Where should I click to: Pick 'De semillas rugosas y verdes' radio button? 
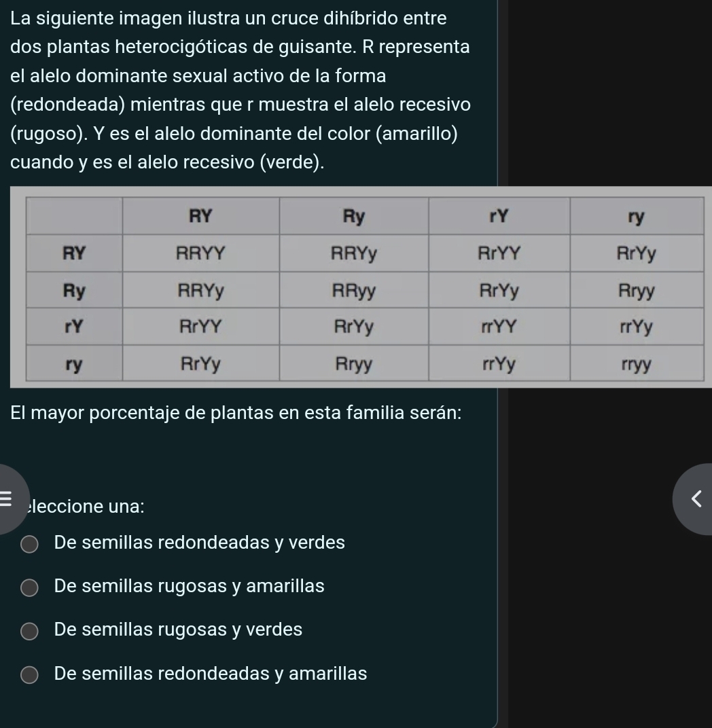(29, 632)
